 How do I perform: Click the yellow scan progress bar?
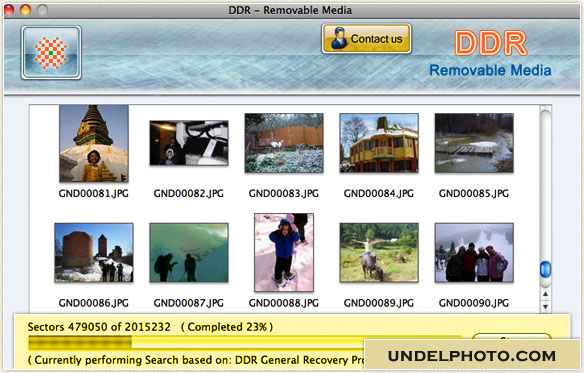click(245, 342)
